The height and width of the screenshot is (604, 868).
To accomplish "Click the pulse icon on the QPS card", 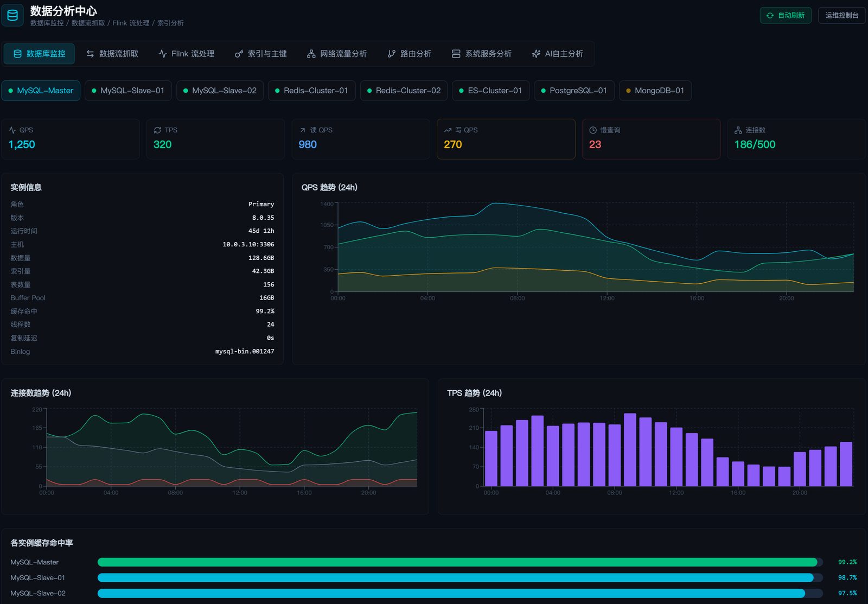I will 12,130.
